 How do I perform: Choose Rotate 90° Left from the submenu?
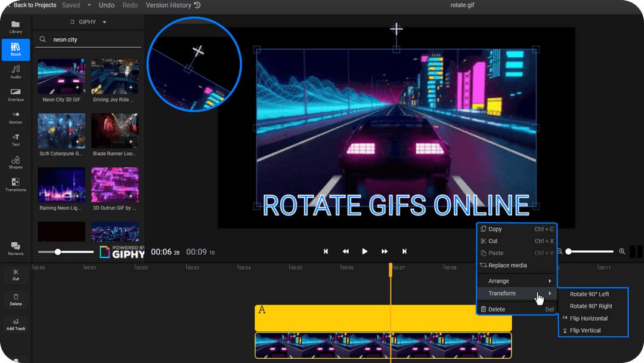tap(589, 294)
